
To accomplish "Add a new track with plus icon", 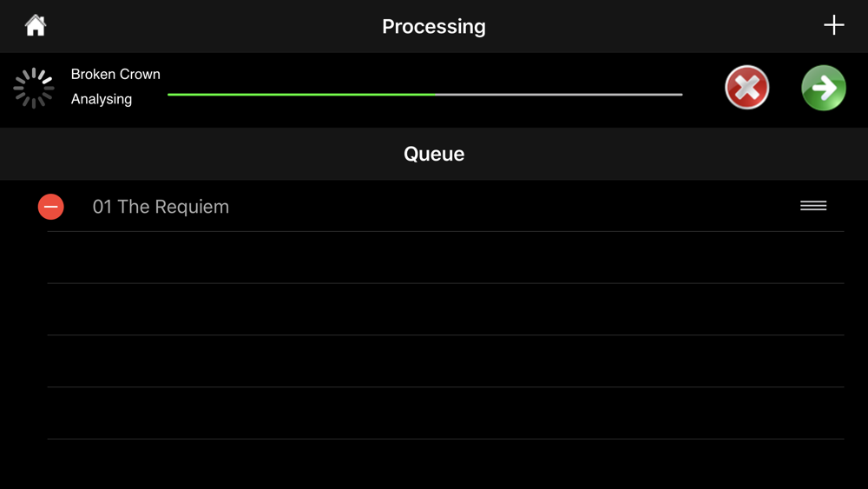I will tap(833, 25).
